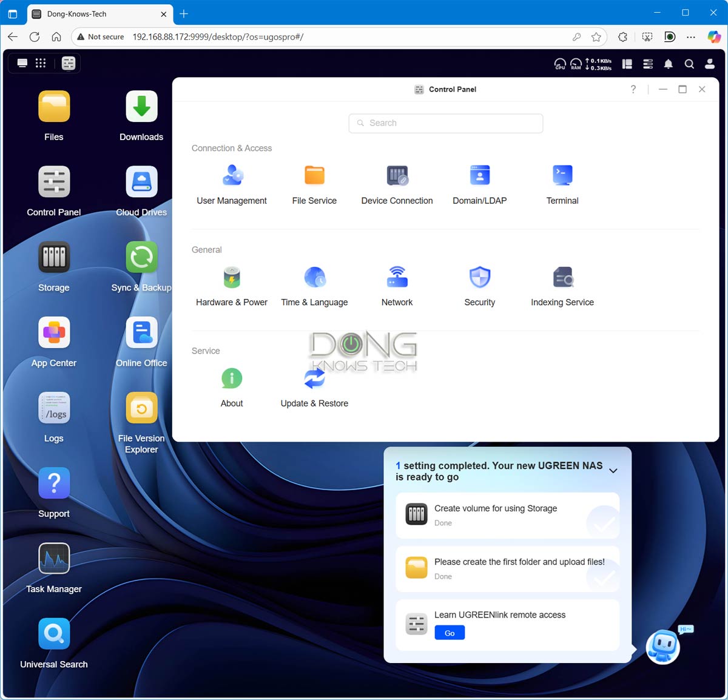
Task: Click the Control Panel search field
Action: [x=446, y=123]
